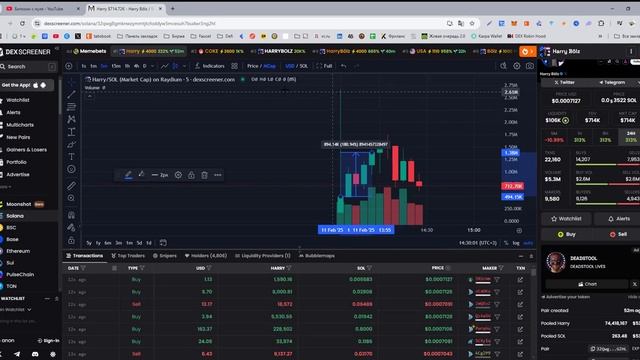Filter transactions by MAKER column
640x360 pixels.
pos(501,268)
